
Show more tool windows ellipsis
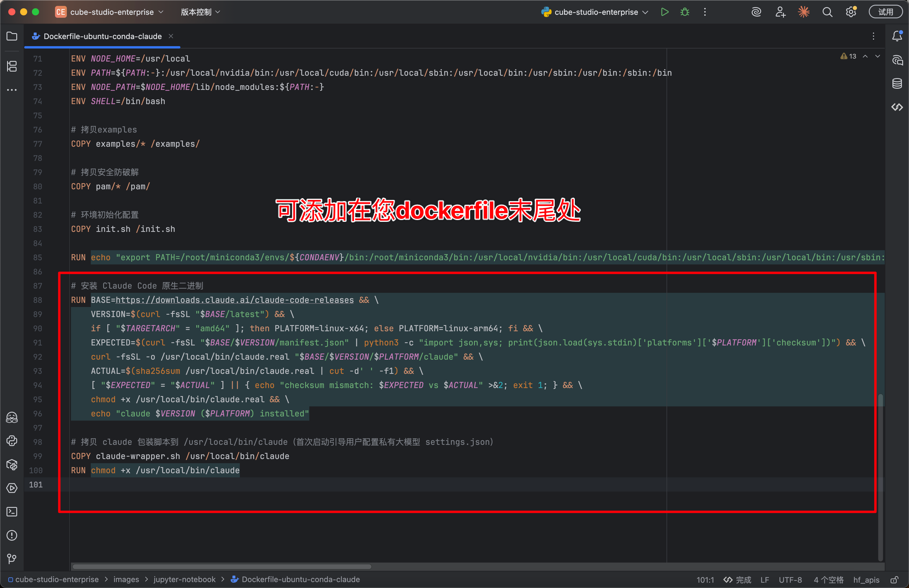pos(12,90)
